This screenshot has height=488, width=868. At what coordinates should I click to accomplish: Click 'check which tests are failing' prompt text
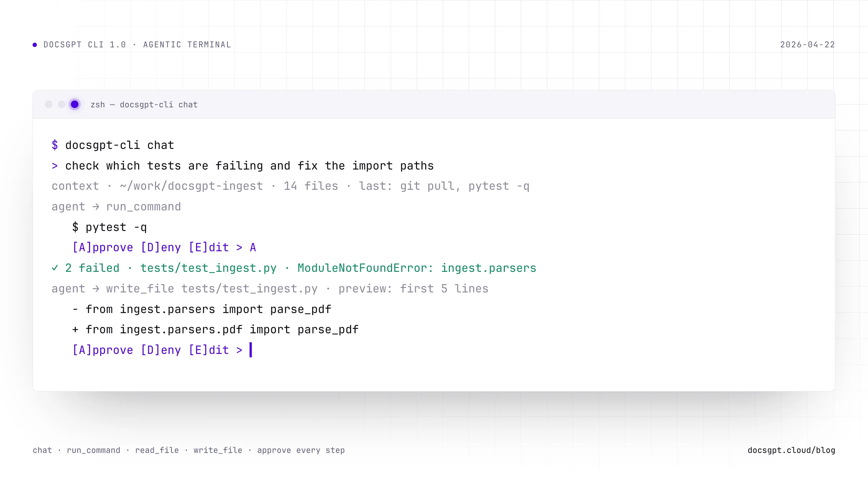[x=164, y=166]
